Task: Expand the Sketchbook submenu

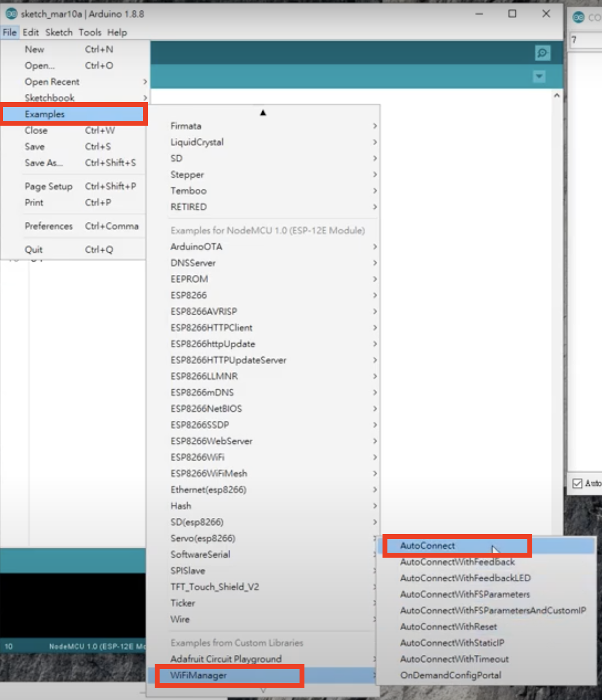Action: point(50,97)
